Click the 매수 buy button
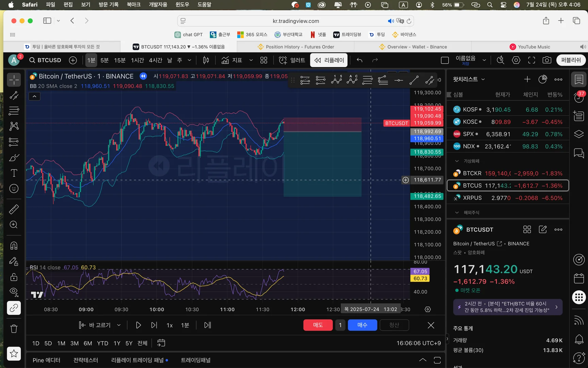Image resolution: width=588 pixels, height=368 pixels. (x=362, y=325)
